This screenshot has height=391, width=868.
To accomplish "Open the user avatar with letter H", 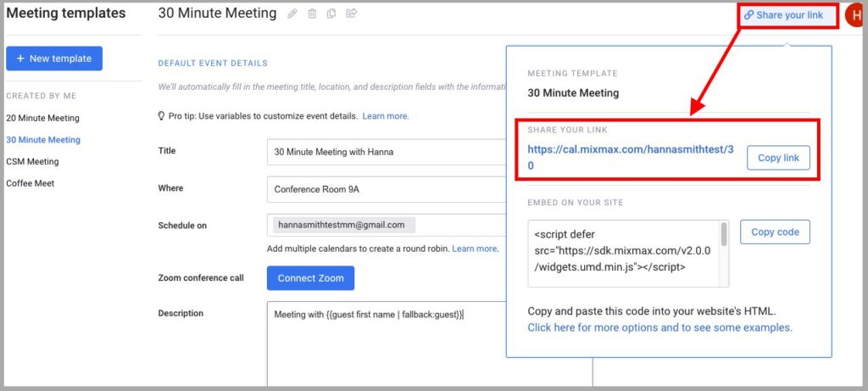I will [x=856, y=15].
